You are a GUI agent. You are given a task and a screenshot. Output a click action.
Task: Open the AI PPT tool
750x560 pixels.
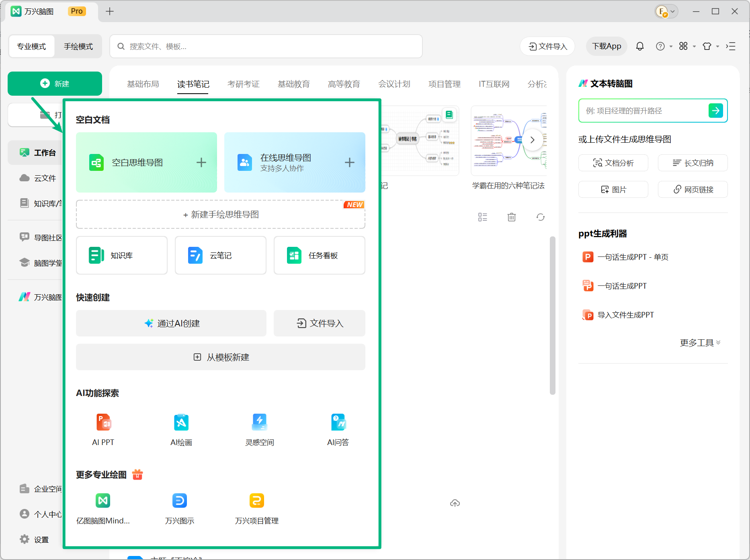coord(103,430)
